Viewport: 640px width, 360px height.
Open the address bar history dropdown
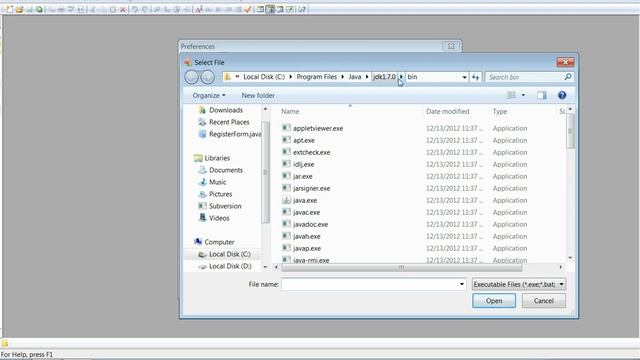[464, 77]
